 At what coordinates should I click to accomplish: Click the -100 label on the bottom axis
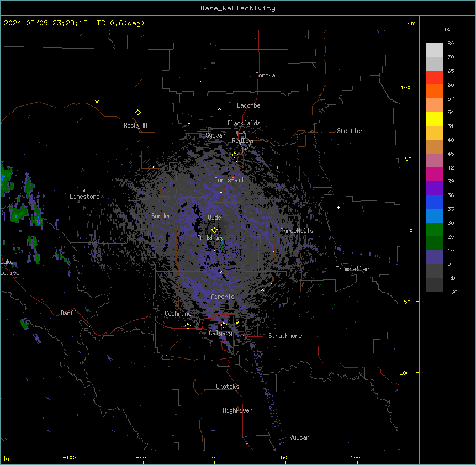click(x=70, y=457)
